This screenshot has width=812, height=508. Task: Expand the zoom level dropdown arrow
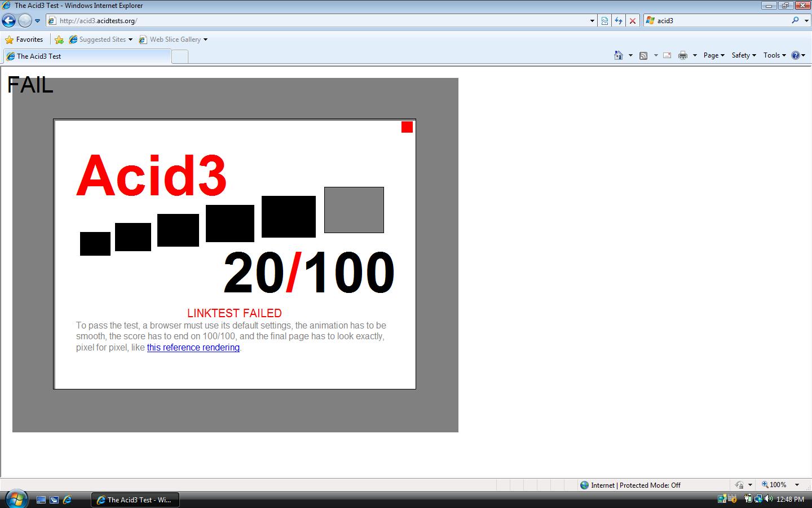coord(797,485)
